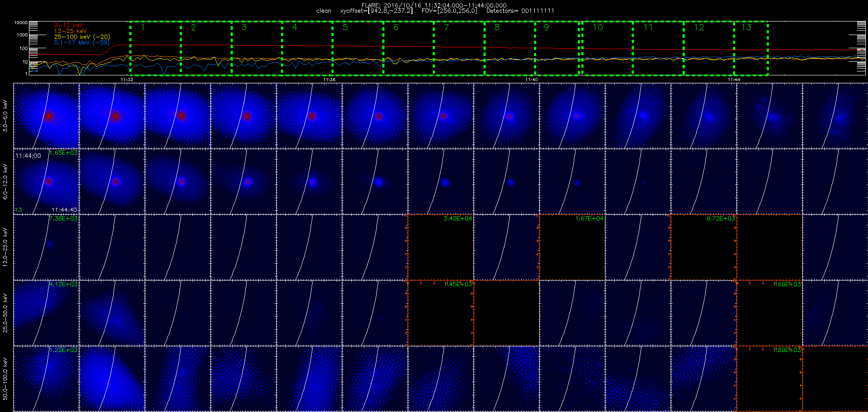Click the 4.12E+03 peak value text
Image resolution: width=868 pixels, height=412 pixels.
pyautogui.click(x=64, y=284)
